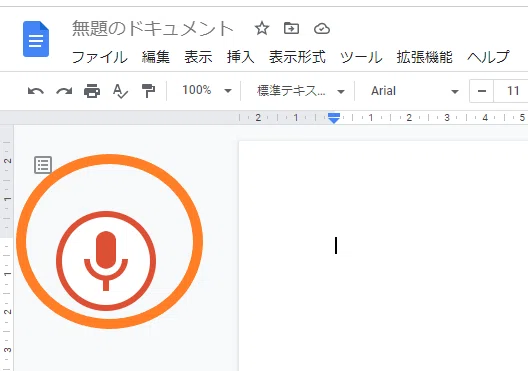Viewport: 528px width, 371px height.
Task: Select the paint format roller
Action: 148,91
